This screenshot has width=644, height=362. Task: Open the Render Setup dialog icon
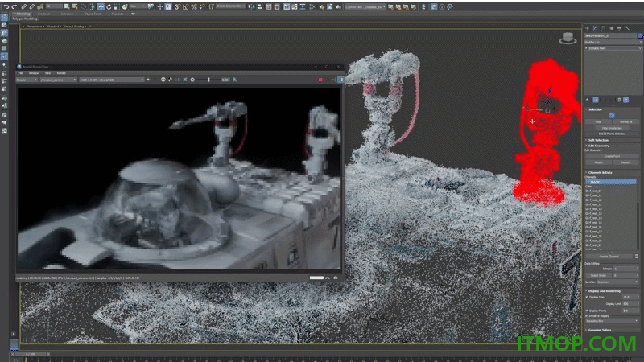323,7
